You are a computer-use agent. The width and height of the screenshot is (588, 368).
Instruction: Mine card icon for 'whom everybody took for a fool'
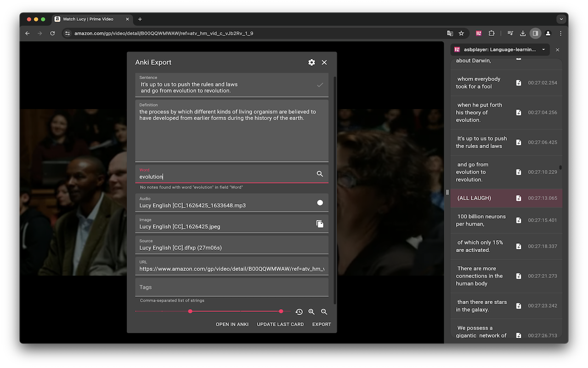click(519, 83)
